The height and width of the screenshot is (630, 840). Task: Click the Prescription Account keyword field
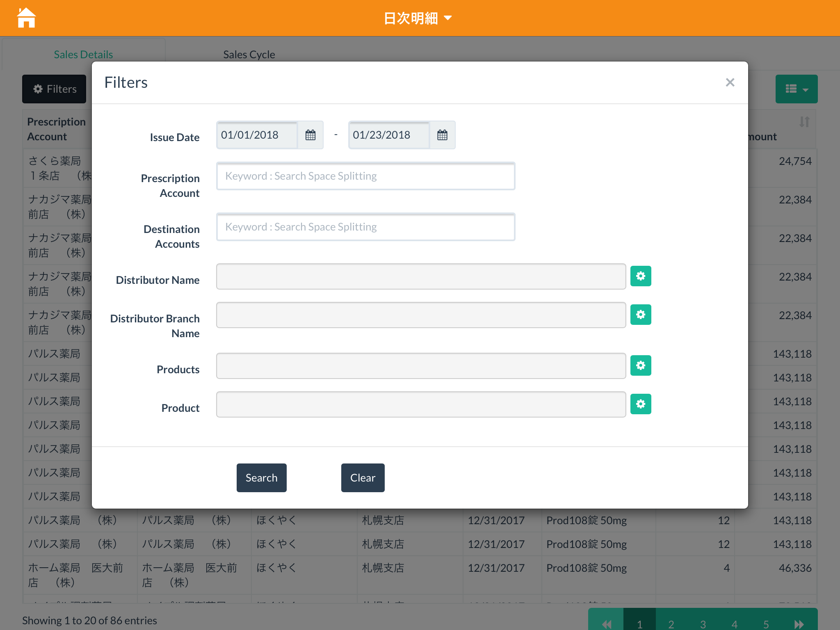(365, 176)
